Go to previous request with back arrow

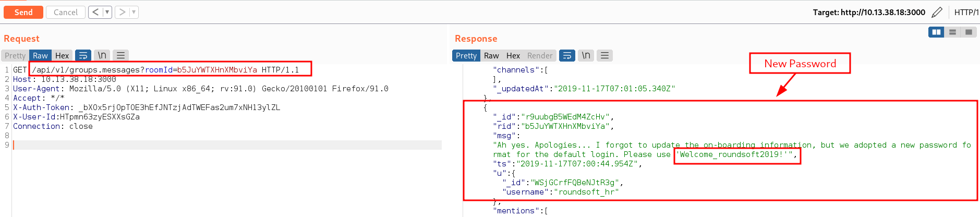coord(95,12)
